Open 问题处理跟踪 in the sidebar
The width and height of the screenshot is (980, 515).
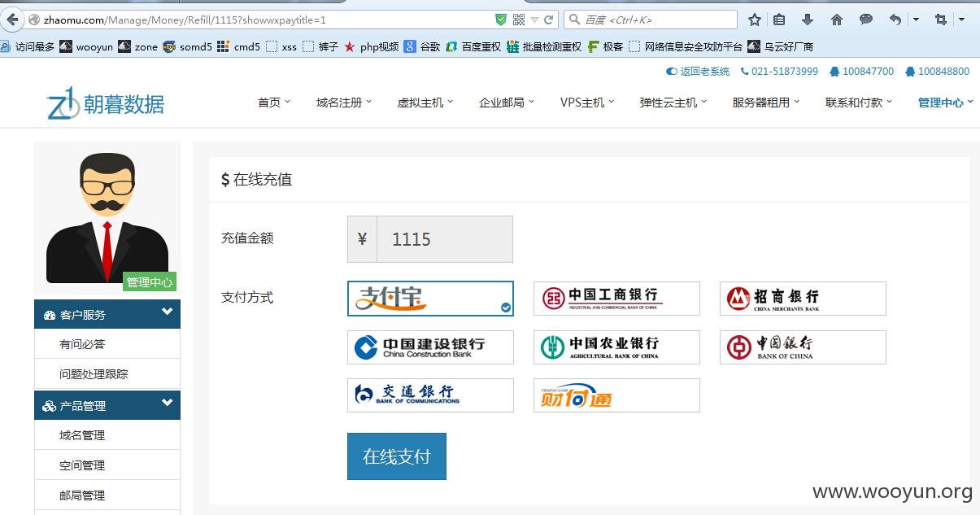107,374
